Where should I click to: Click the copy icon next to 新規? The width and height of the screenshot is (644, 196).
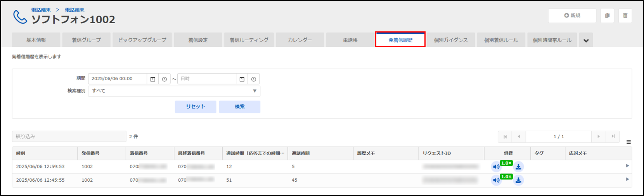click(607, 15)
